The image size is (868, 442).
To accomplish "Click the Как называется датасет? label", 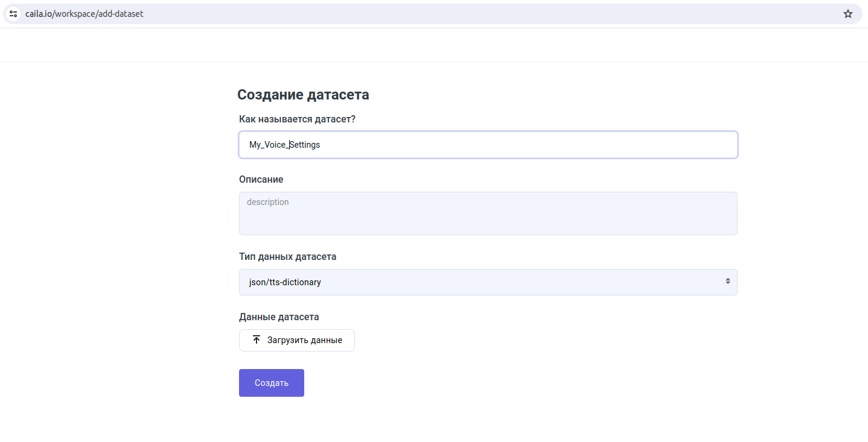I will point(297,119).
